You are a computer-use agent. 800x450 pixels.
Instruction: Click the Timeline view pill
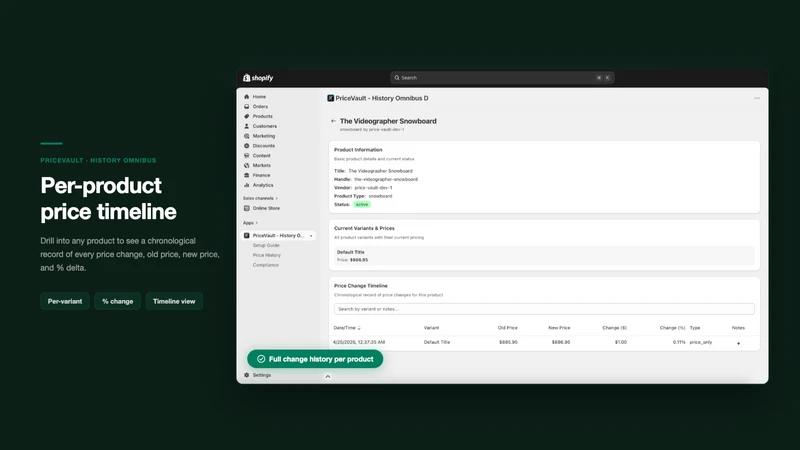tap(174, 302)
